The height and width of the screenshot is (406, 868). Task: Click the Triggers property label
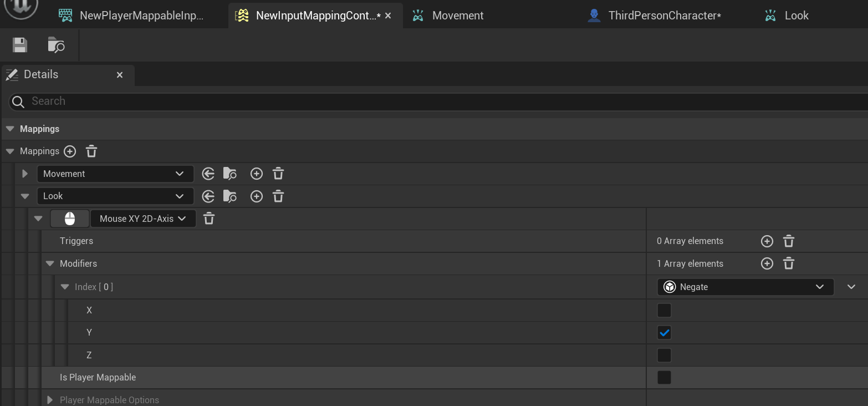tap(76, 241)
